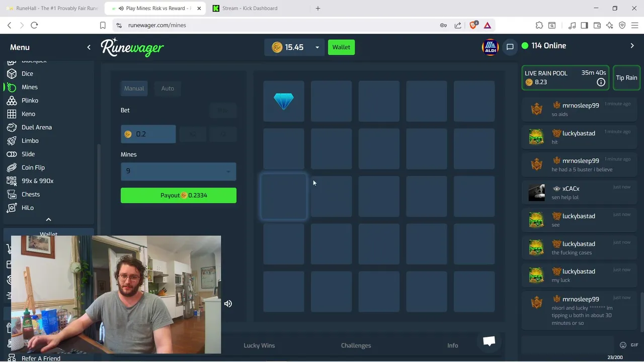Collapse chat panel with right chevron

pyautogui.click(x=632, y=46)
